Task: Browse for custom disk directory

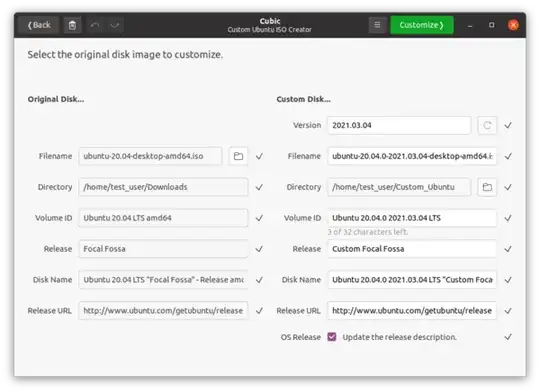Action: [487, 187]
